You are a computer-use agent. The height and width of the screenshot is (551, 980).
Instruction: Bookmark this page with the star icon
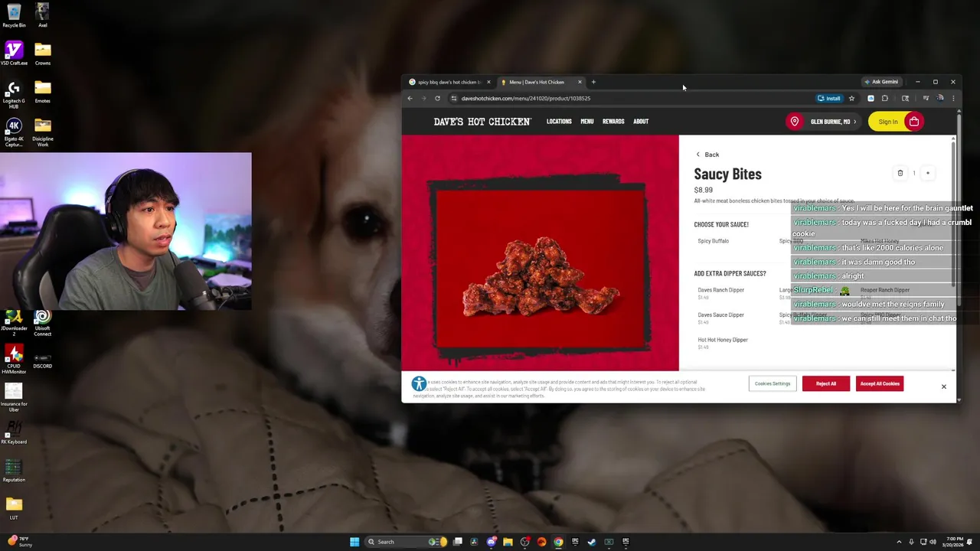tap(851, 98)
